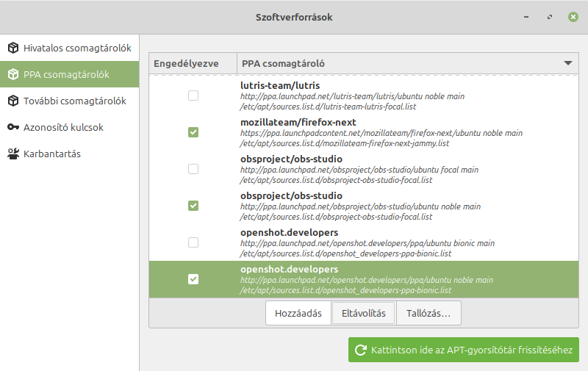Maximize the Szoftverforrások window
Viewport: 588px width, 371px height.
tap(550, 17)
